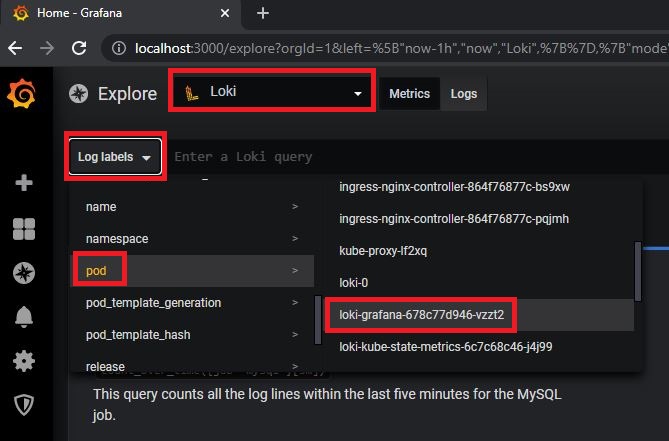This screenshot has height=441, width=669.
Task: Expand the pod_template_generation submenu
Action: (192, 302)
